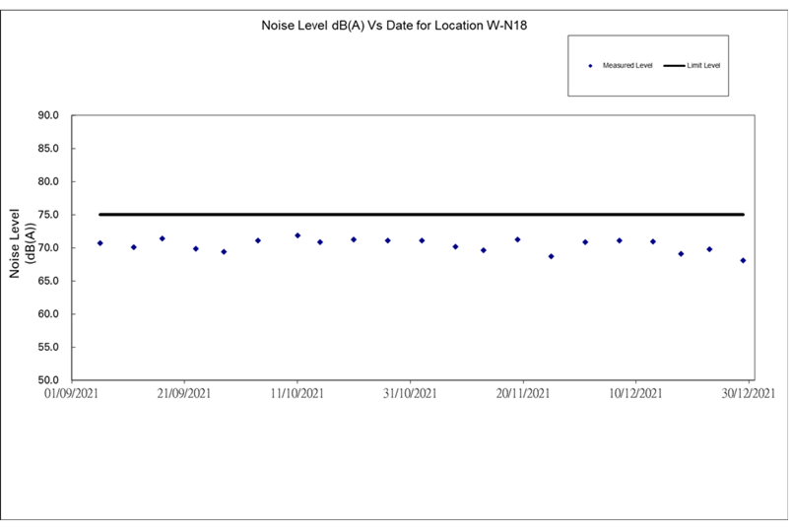Click the last measured data point on the right
The image size is (791, 532).
coord(743,260)
